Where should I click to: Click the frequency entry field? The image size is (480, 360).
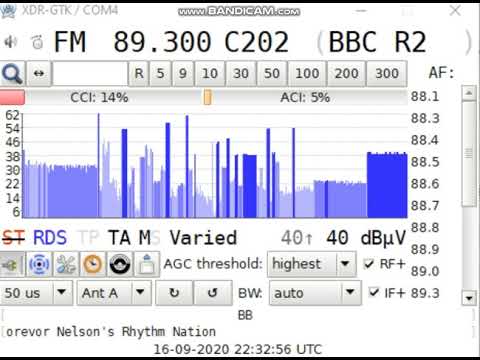90,73
